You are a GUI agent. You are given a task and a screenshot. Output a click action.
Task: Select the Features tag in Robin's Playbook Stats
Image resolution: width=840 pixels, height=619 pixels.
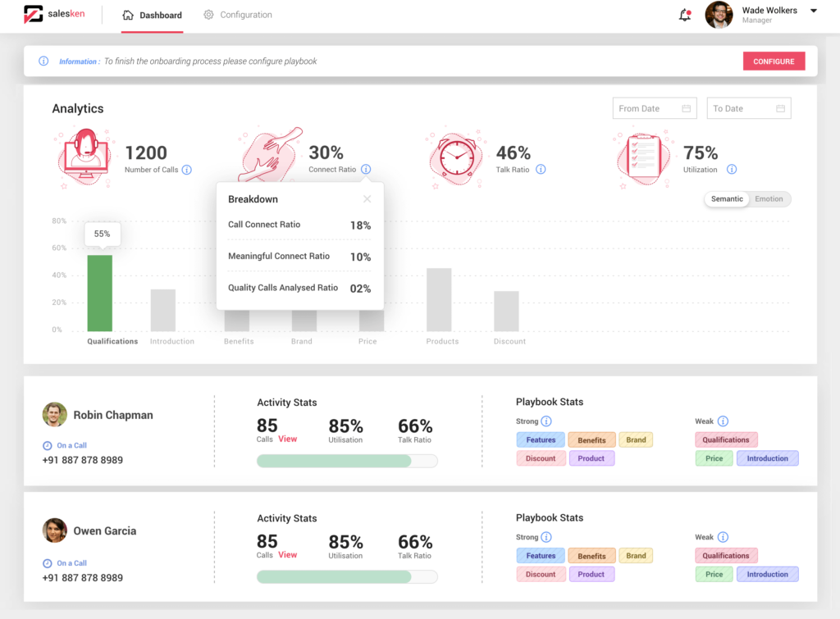(x=540, y=439)
